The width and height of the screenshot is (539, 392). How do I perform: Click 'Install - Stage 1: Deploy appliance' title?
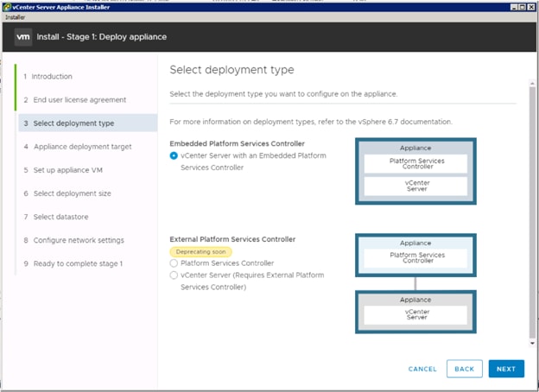[102, 37]
